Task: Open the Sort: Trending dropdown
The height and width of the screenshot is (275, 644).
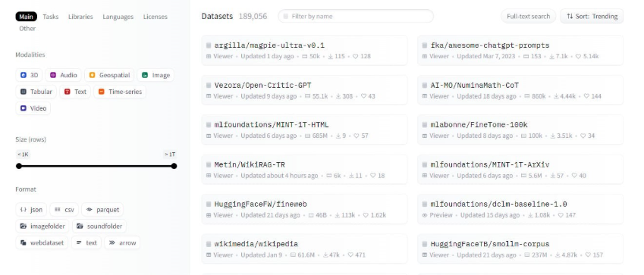Action: pos(592,17)
